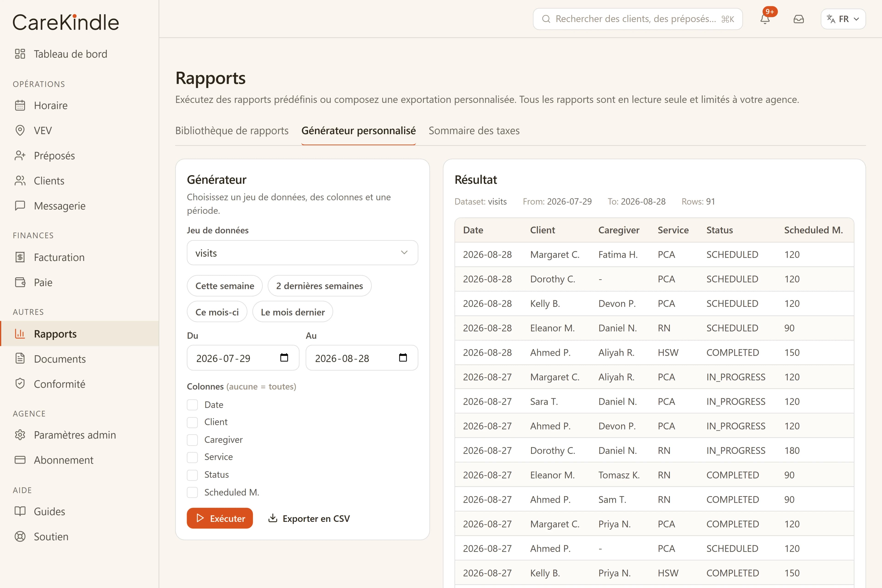The height and width of the screenshot is (588, 882).
Task: Expand the Jeu de données dropdown
Action: point(302,253)
